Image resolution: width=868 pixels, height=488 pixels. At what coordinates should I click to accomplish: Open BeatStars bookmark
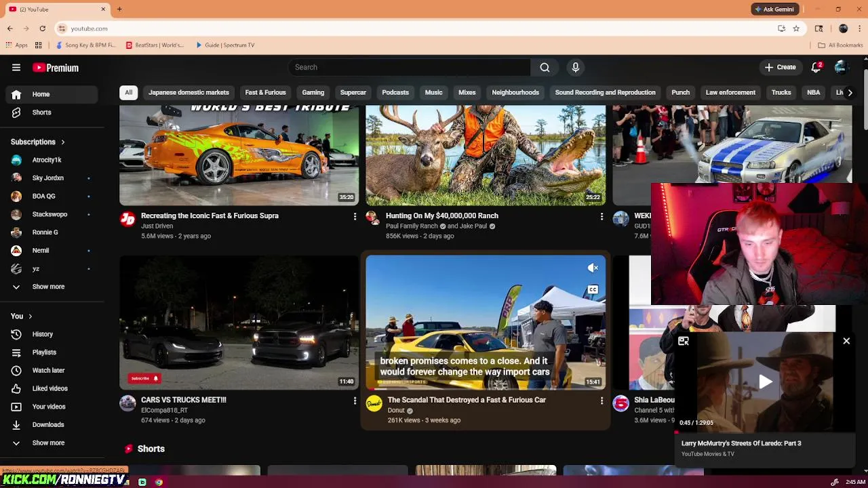pyautogui.click(x=155, y=45)
